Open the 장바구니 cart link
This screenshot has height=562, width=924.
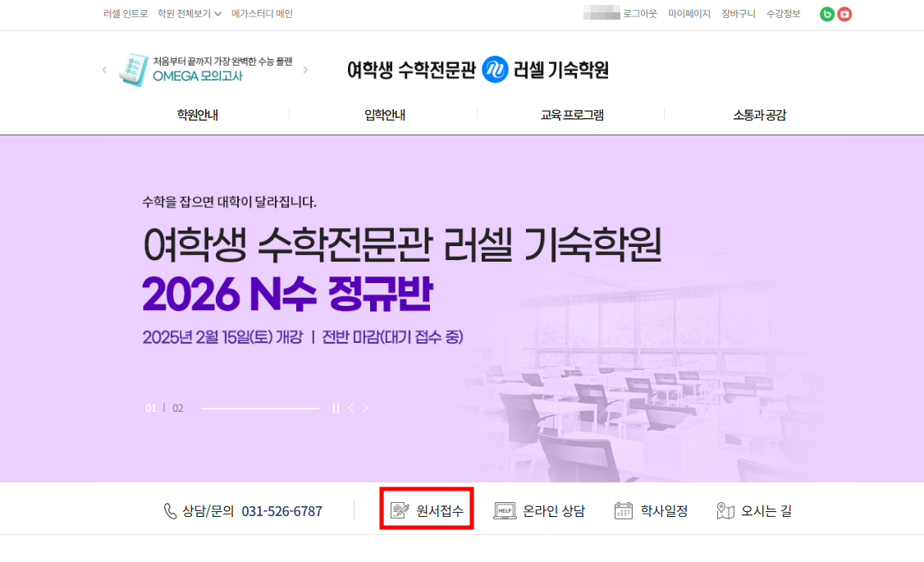point(739,14)
